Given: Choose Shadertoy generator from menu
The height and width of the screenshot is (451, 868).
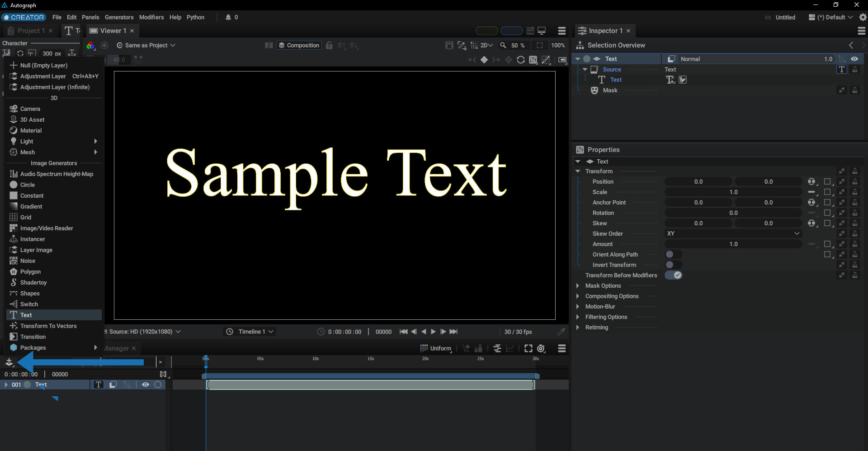Looking at the screenshot, I should click(33, 282).
